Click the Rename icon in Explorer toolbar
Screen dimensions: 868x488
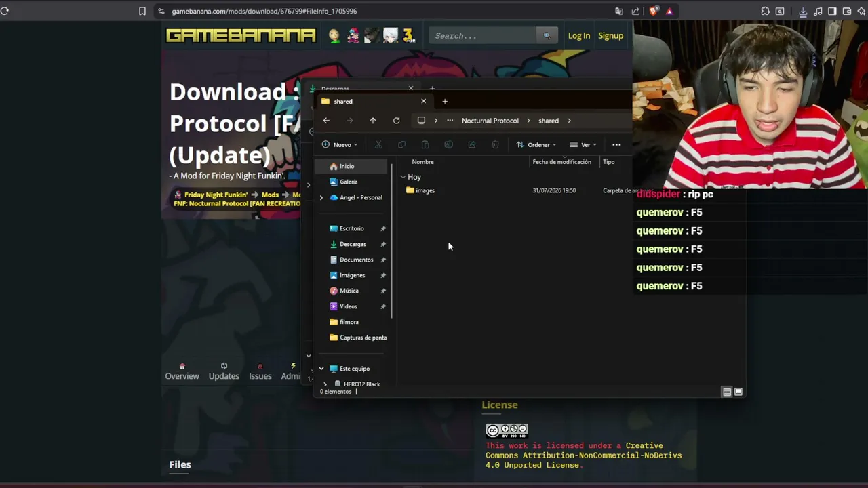448,144
